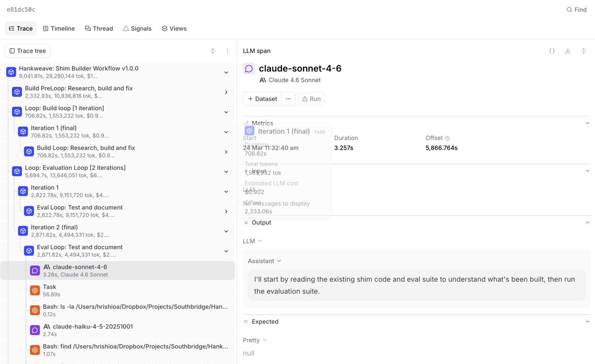Open the Timeline tab
595x364 pixels.
tap(59, 28)
